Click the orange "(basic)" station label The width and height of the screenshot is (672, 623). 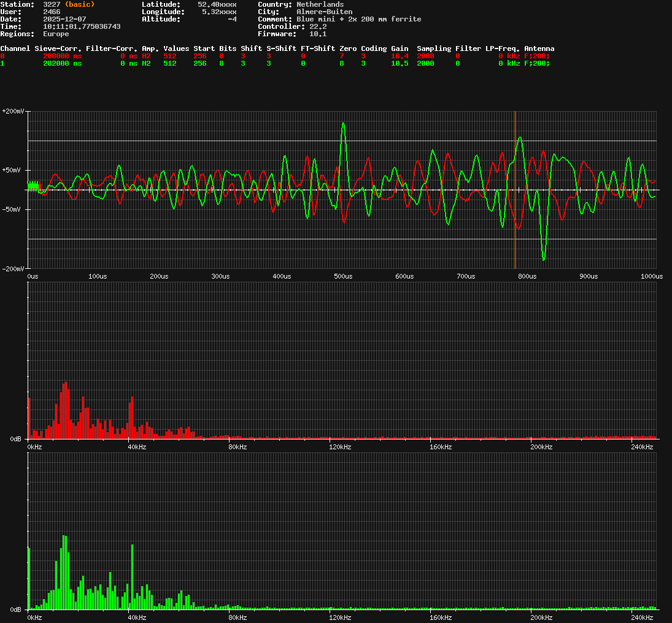(x=80, y=4)
